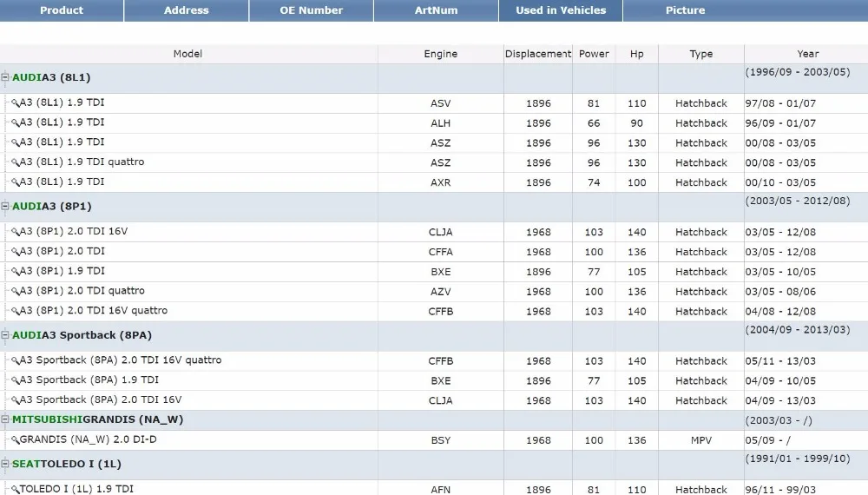Image resolution: width=868 pixels, height=495 pixels.
Task: Select group title AUDIA3 Sportback (8PA)
Action: [82, 335]
